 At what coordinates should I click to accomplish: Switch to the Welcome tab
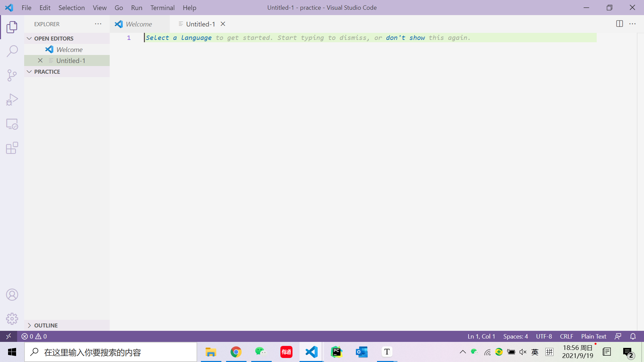(x=139, y=24)
